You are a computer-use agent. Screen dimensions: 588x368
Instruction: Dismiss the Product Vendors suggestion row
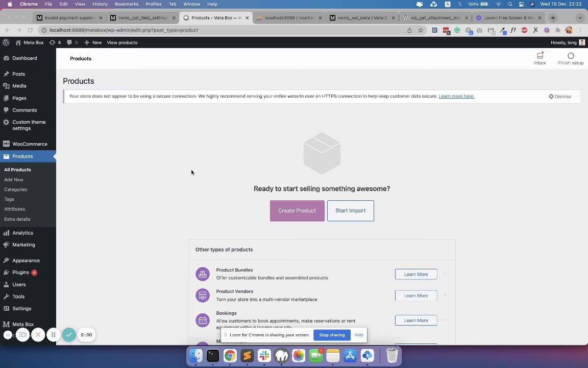click(x=445, y=295)
